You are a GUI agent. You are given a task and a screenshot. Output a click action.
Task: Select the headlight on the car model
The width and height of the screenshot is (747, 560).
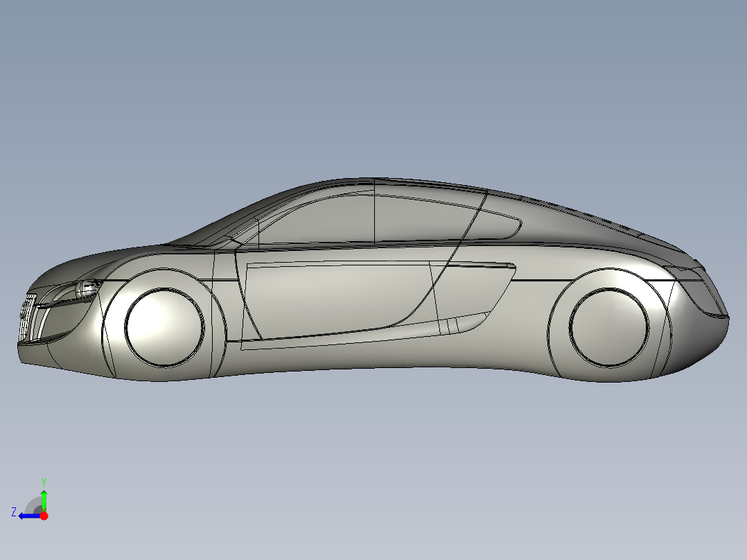[88, 288]
